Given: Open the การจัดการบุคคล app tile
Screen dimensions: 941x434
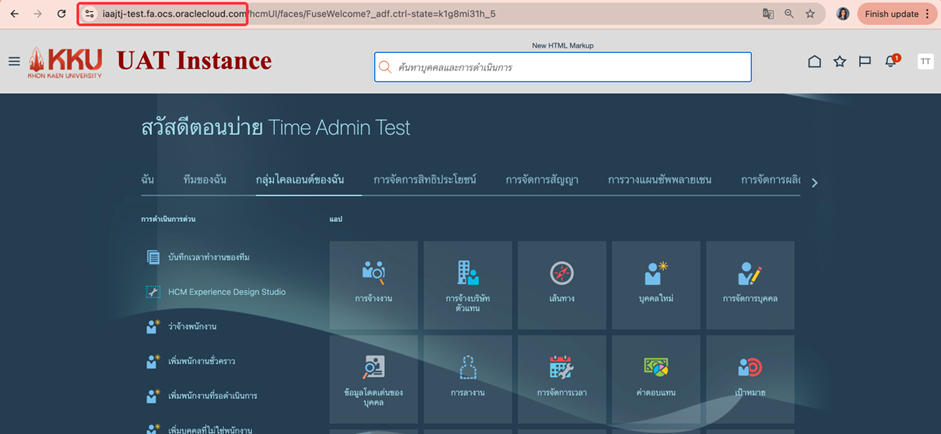Looking at the screenshot, I should 750,284.
